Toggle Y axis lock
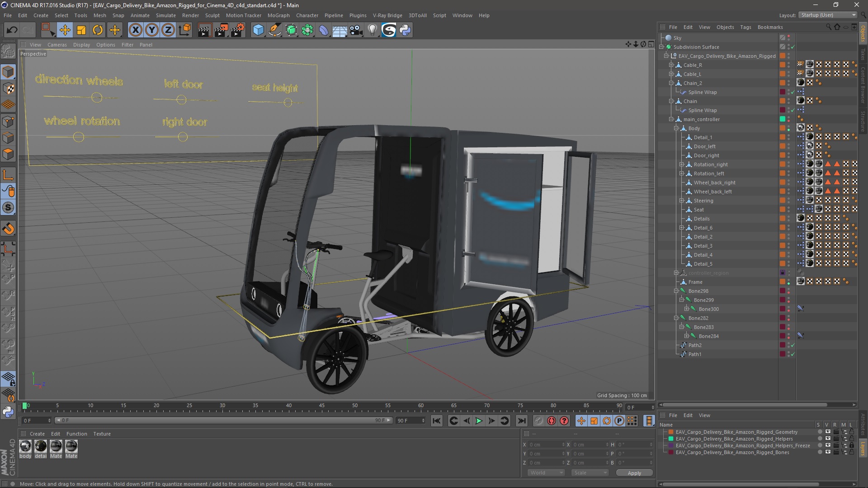The height and width of the screenshot is (488, 868). [152, 30]
